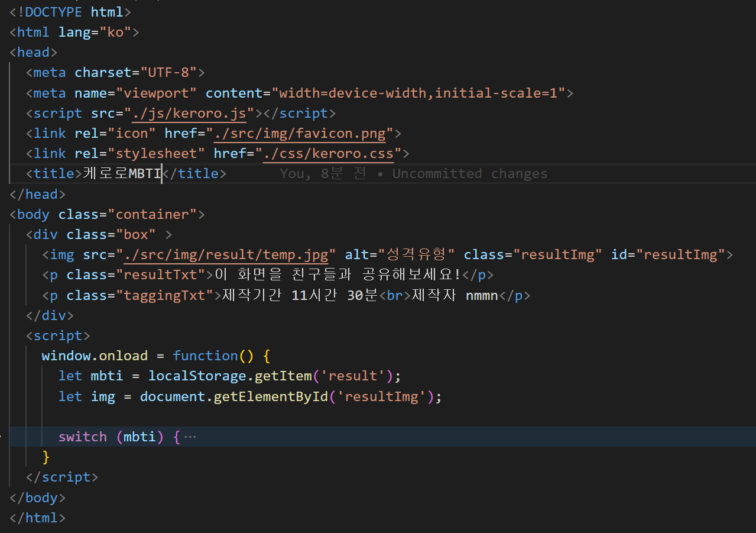Open the ./css/keroro.css stylesheet link
Screen dimensions: 756x533
pyautogui.click(x=329, y=153)
